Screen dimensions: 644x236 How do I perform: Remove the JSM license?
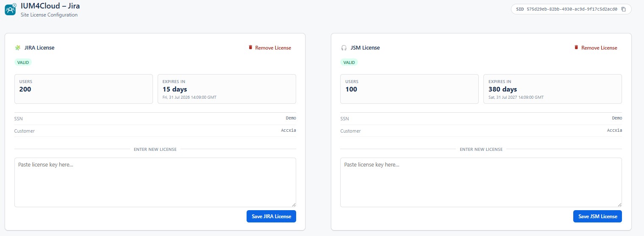[x=596, y=48]
